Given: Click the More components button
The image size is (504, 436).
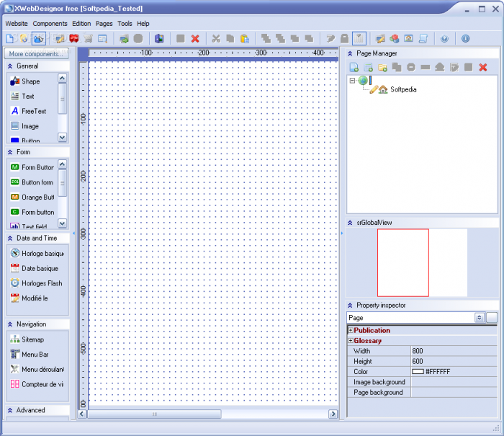Looking at the screenshot, I should click(36, 54).
